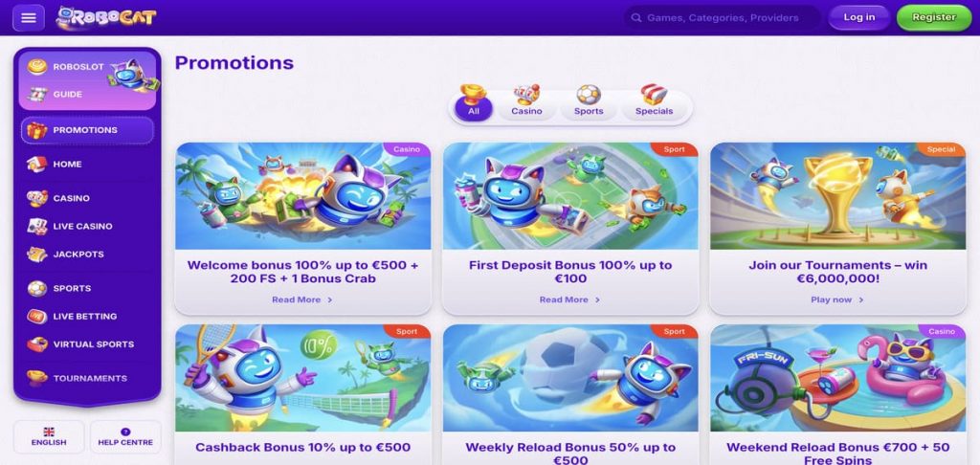Select the Specials filter icon

coord(654,95)
